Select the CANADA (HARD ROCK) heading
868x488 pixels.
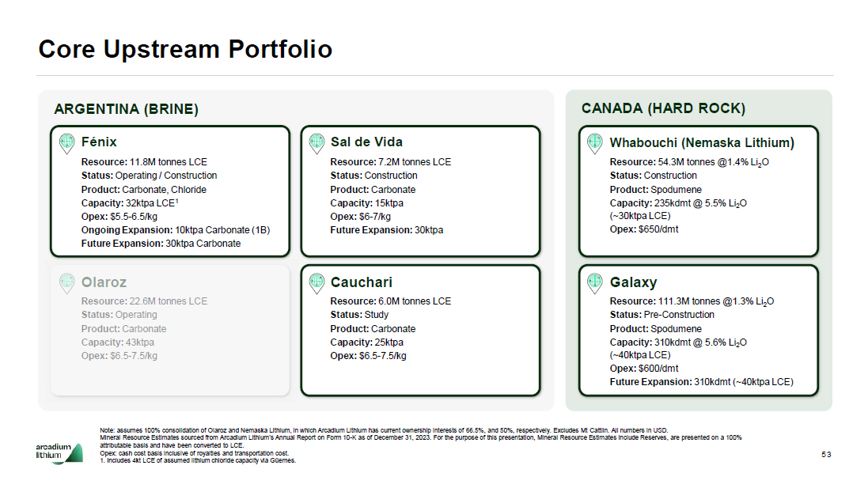tap(663, 108)
